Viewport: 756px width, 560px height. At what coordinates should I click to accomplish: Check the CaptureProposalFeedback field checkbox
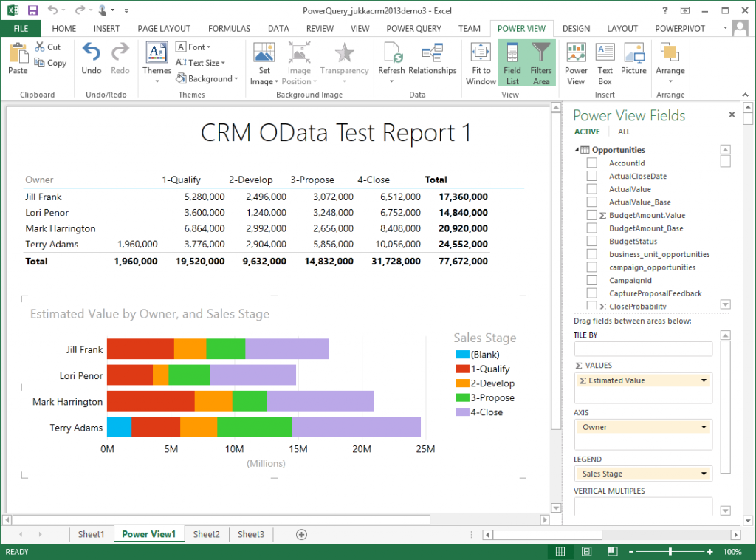591,293
